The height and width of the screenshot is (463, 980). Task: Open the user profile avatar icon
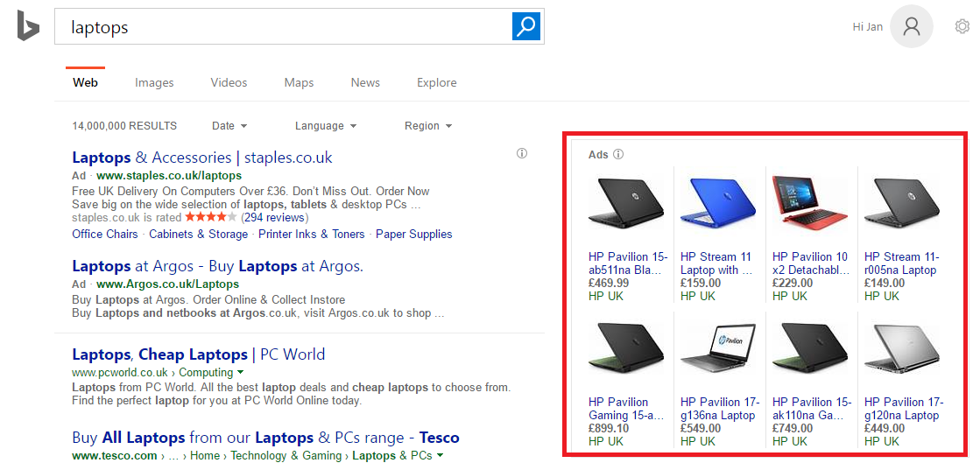[911, 26]
